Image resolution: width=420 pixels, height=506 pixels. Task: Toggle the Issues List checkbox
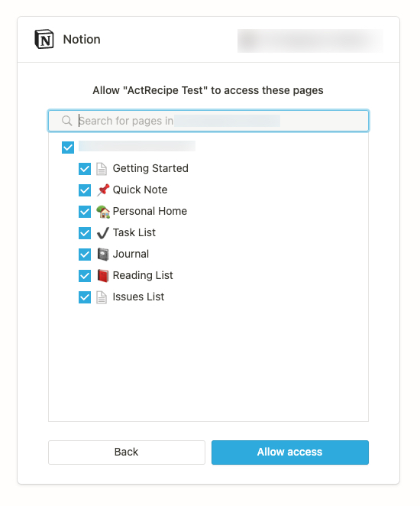coord(85,297)
